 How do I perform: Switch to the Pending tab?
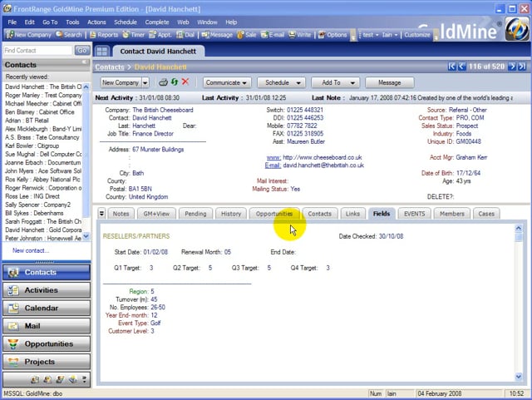(195, 214)
